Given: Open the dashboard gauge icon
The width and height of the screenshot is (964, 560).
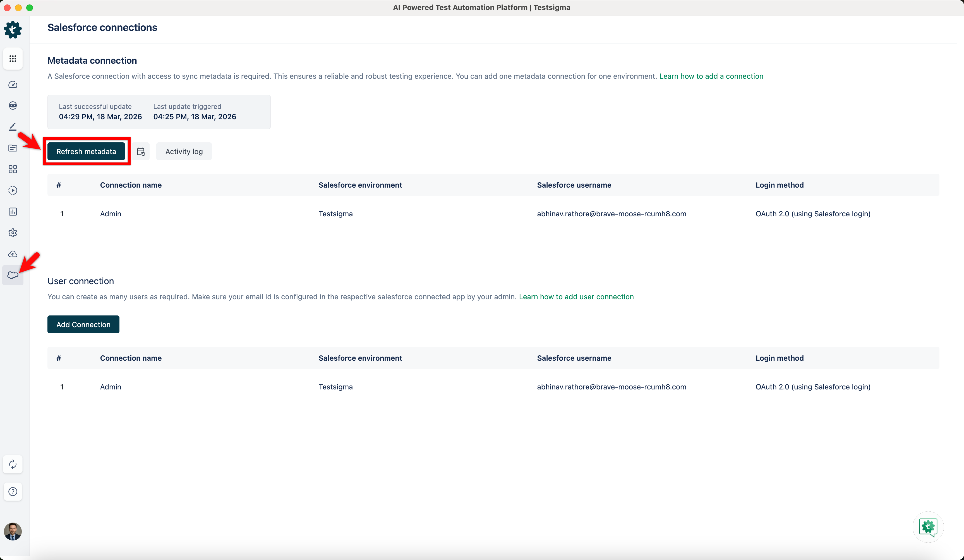Looking at the screenshot, I should click(x=13, y=85).
